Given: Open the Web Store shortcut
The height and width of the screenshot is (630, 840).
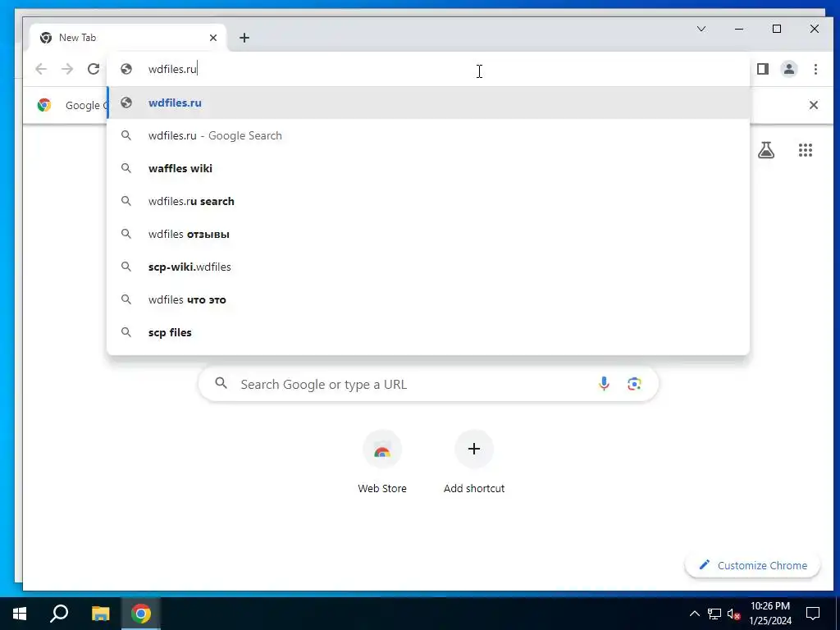Looking at the screenshot, I should tap(382, 461).
